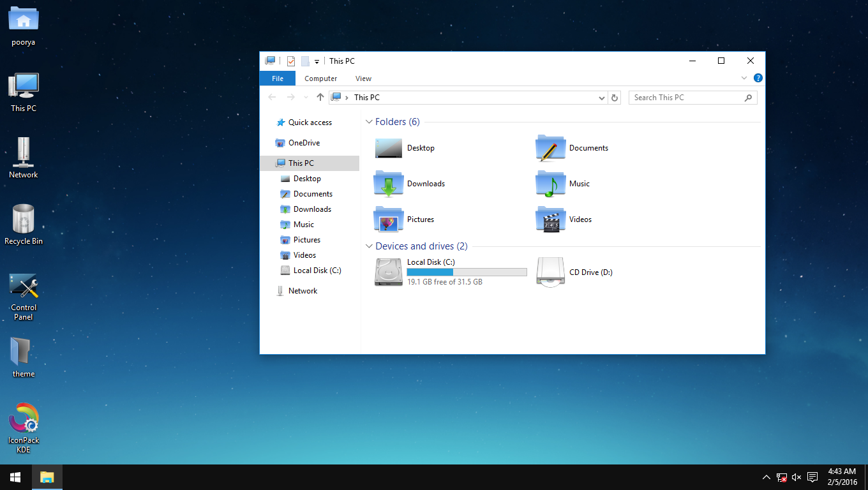Click the Local Disk capacity bar
Image resolution: width=868 pixels, height=490 pixels.
pyautogui.click(x=467, y=272)
